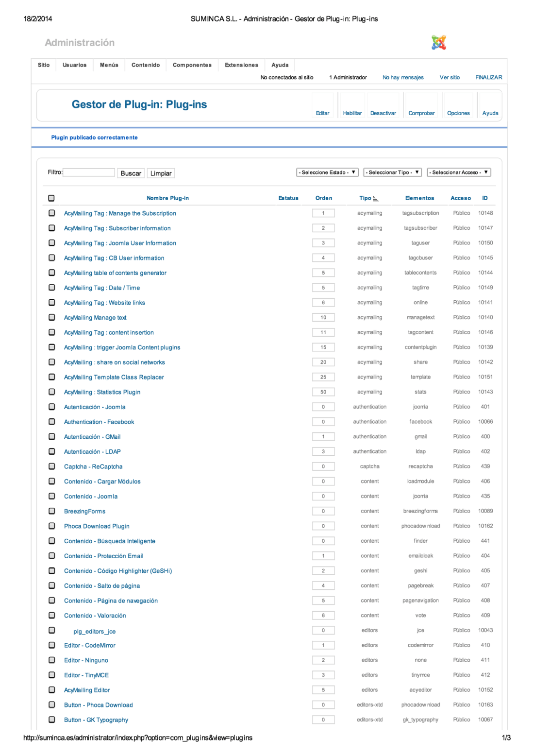Open AcyMailing table of contents generator

pyautogui.click(x=115, y=273)
